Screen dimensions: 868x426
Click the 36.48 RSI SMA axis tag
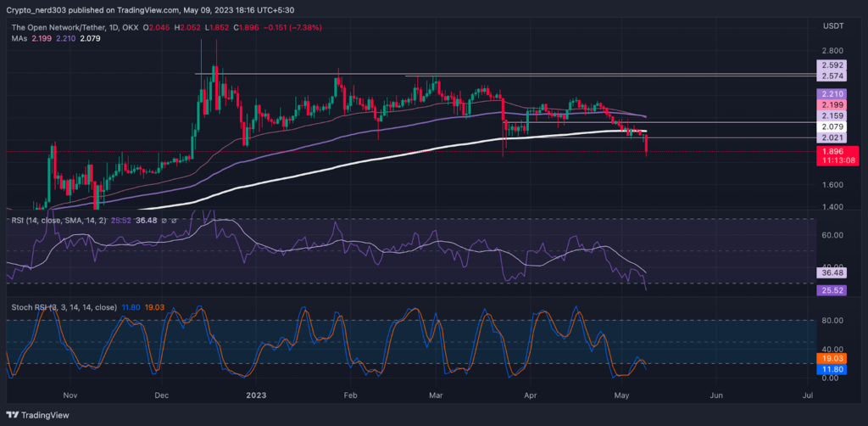827,273
